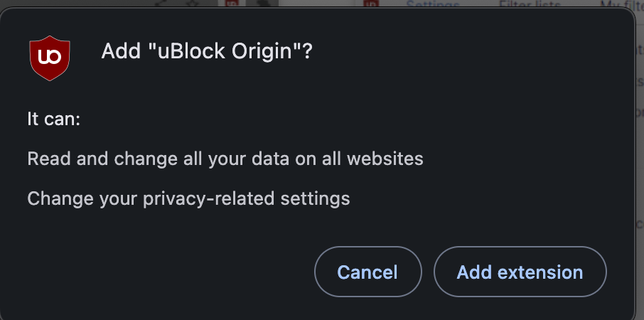Switch to the Settings tab behind the dialog
Screen dimensions: 644x320
pyautogui.click(x=431, y=4)
